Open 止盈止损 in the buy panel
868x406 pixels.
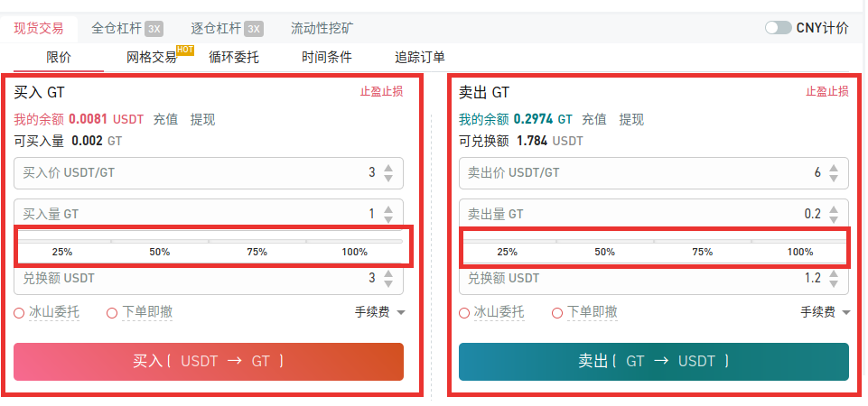click(x=381, y=92)
